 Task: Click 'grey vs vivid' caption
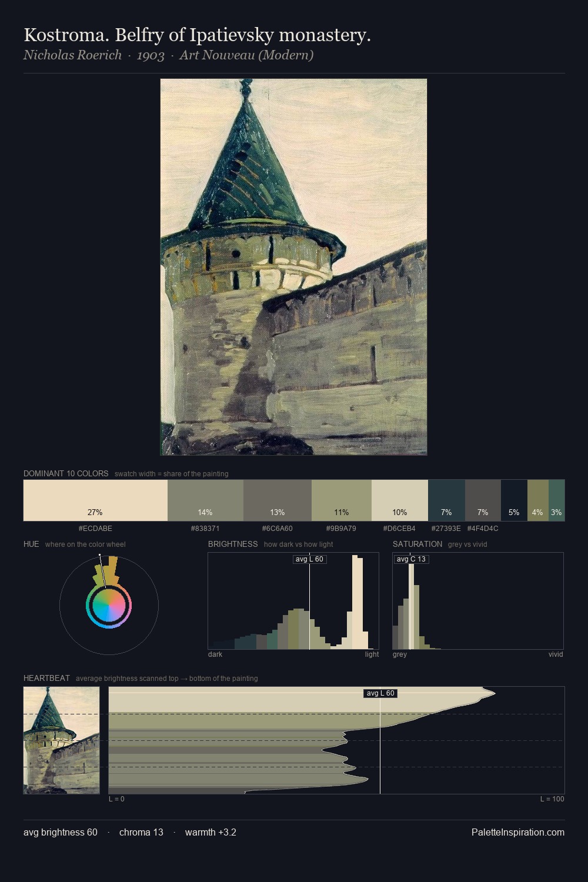click(467, 544)
